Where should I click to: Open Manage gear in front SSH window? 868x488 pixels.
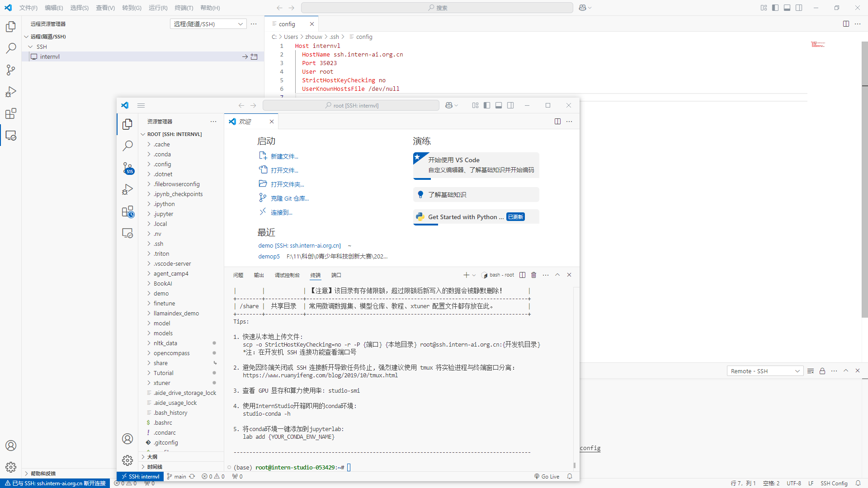127,460
